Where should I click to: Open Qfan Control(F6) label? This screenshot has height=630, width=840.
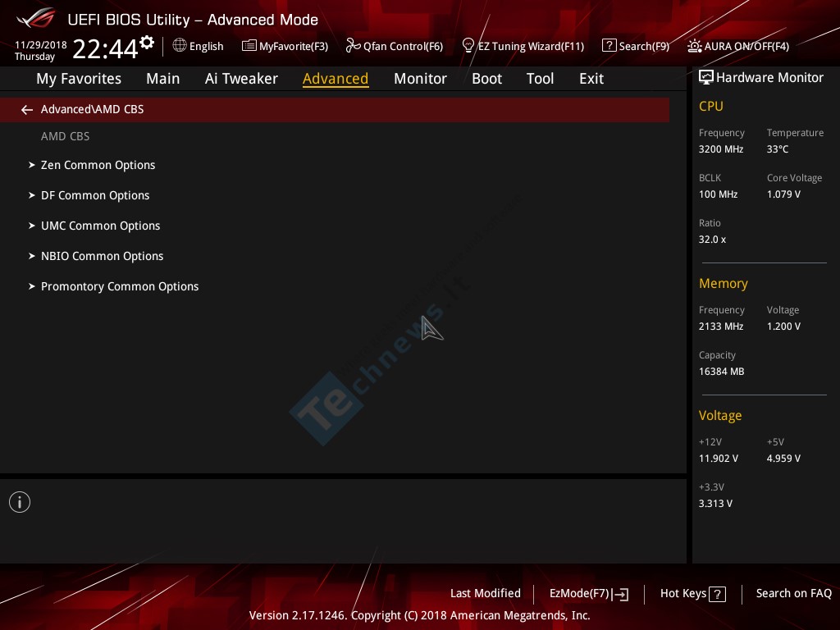point(403,46)
